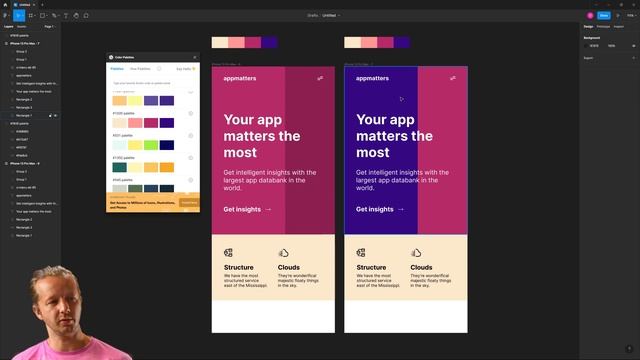Open the Page 1 dropdown
The image size is (640, 360).
point(49,27)
